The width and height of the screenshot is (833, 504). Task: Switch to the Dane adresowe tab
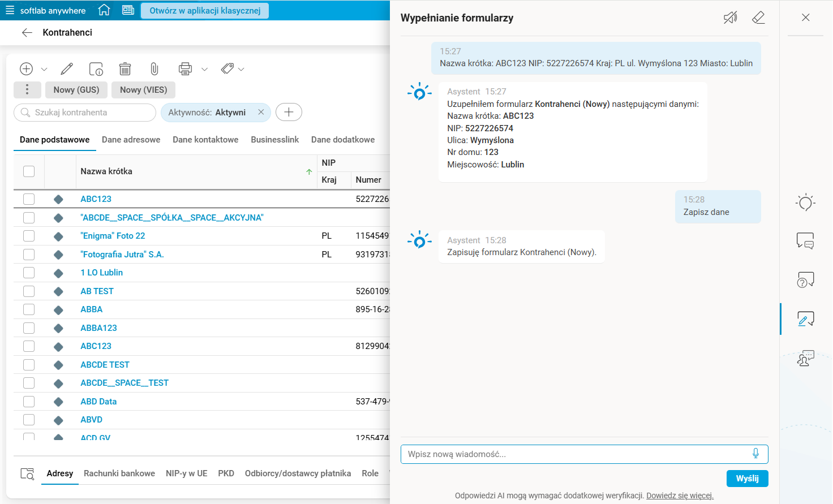point(131,140)
